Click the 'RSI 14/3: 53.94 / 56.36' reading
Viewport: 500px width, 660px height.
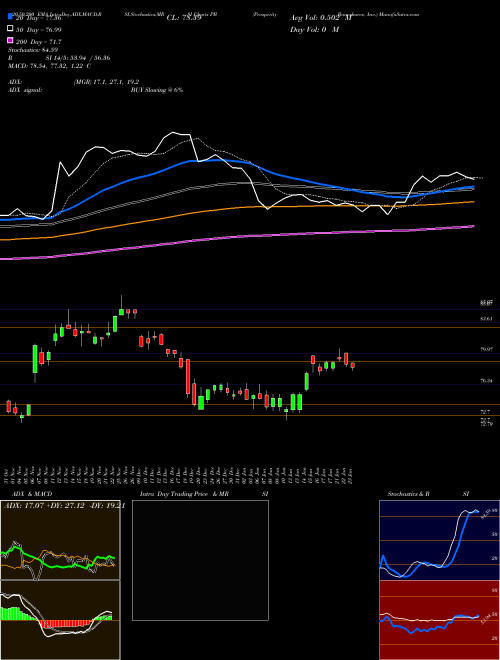[x=59, y=58]
